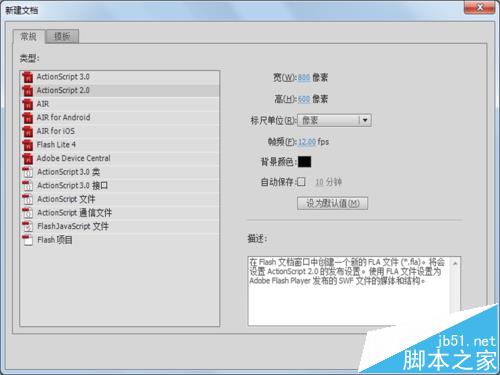Viewport: 500px width, 375px height.
Task: Click the 宽 width value 800
Action: tap(304, 78)
